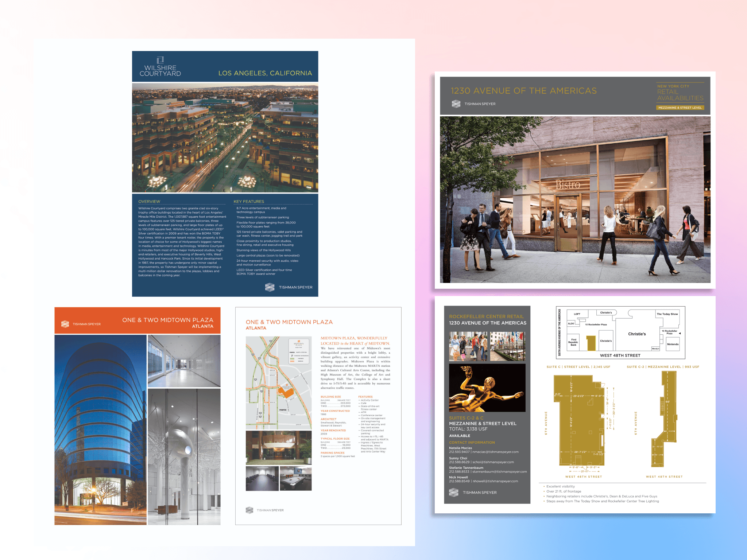Image resolution: width=747 pixels, height=560 pixels.
Task: Open the lobby reception desk photo
Action: 279,448
